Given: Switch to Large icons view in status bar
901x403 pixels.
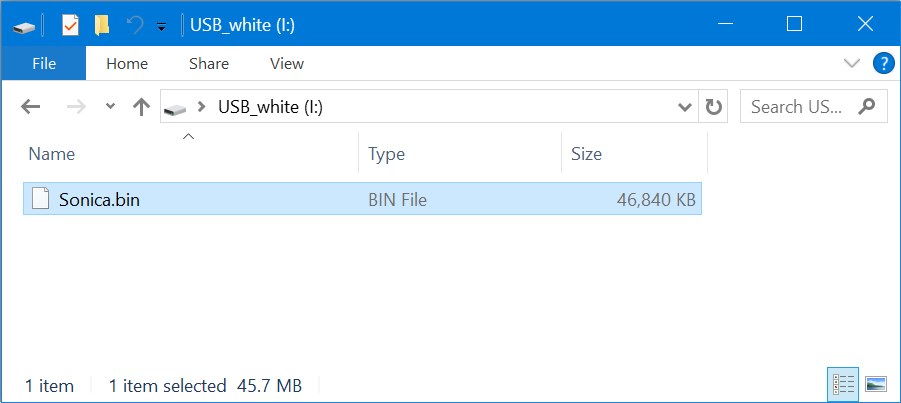Looking at the screenshot, I should 876,383.
